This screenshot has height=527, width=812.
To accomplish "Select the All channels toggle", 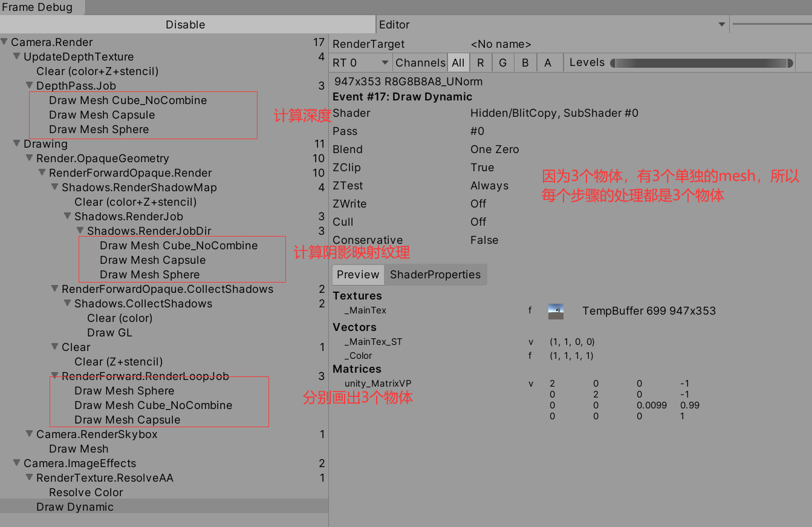I will [x=458, y=62].
